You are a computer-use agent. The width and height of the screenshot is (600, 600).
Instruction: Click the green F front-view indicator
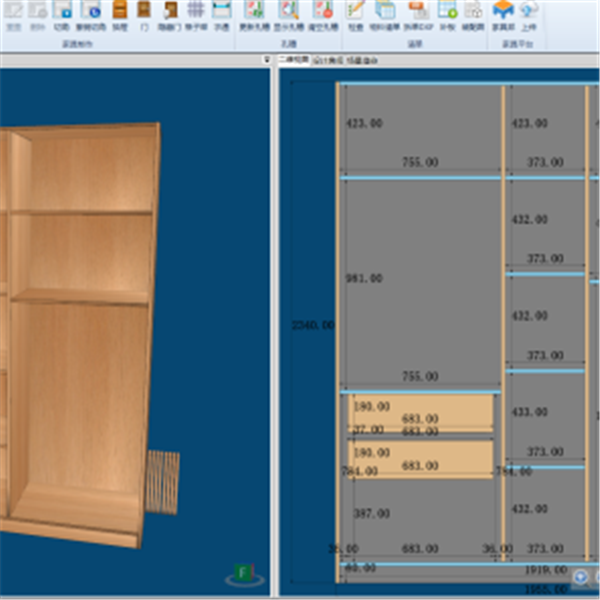click(x=242, y=573)
